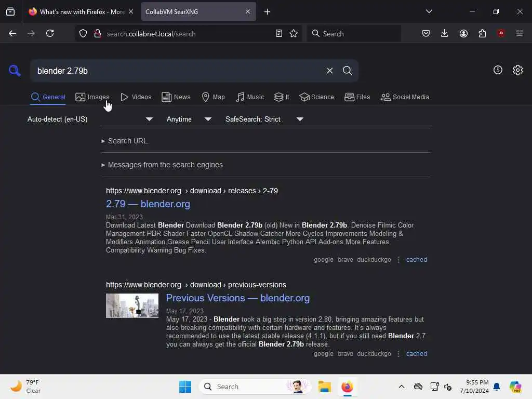Open File Explorer from taskbar
This screenshot has height=399, width=532.
point(324,387)
